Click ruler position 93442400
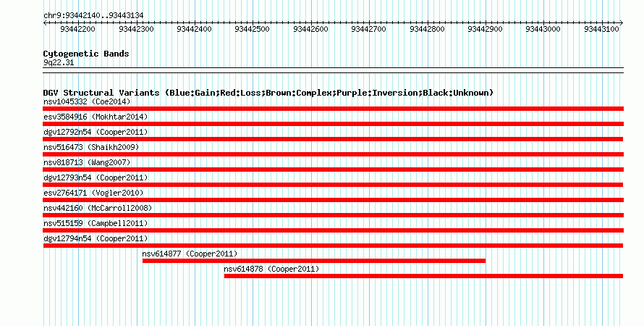 (194, 29)
